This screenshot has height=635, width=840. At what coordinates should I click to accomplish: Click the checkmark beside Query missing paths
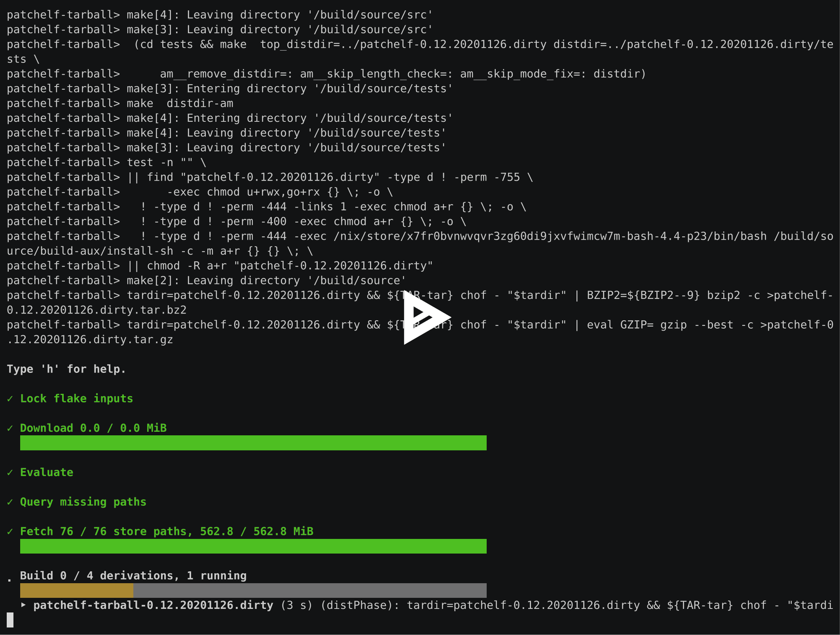click(10, 502)
